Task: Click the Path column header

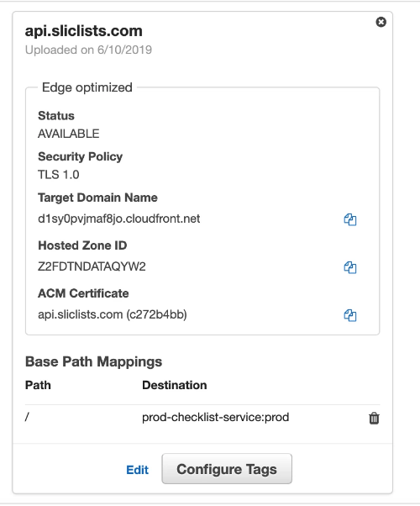Action: click(38, 385)
